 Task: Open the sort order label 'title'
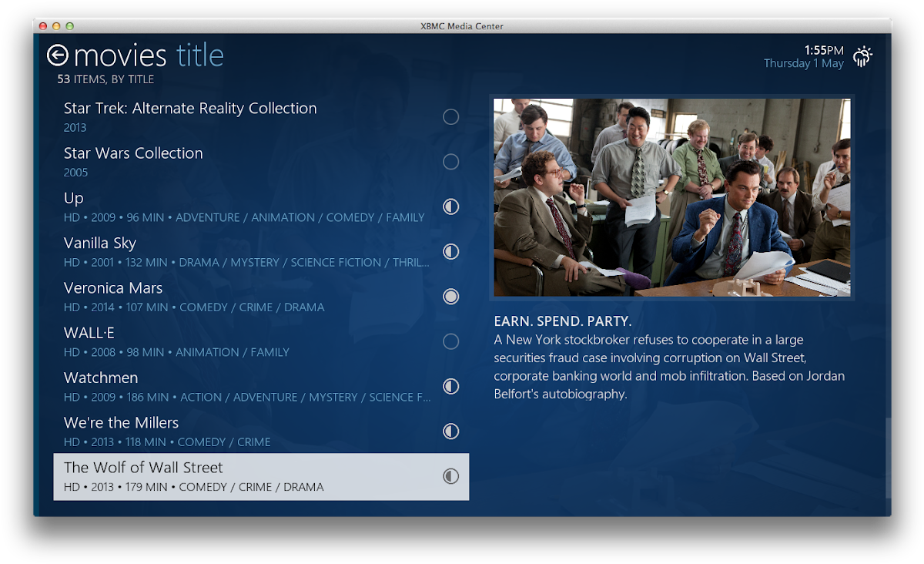[200, 55]
